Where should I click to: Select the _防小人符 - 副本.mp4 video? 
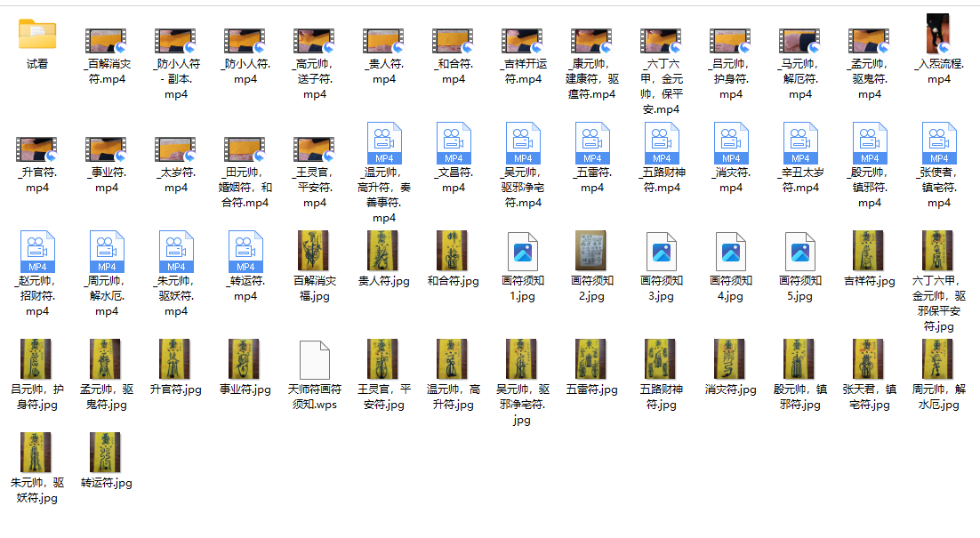coord(176,41)
